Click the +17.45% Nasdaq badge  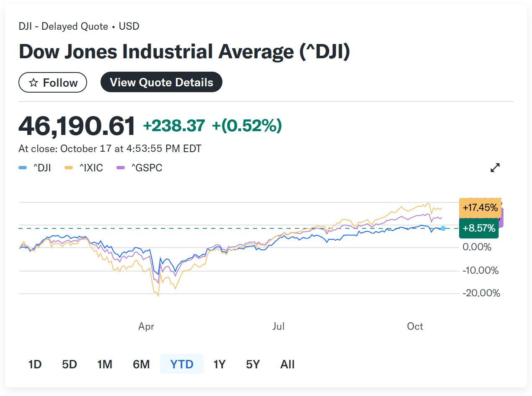tap(480, 207)
